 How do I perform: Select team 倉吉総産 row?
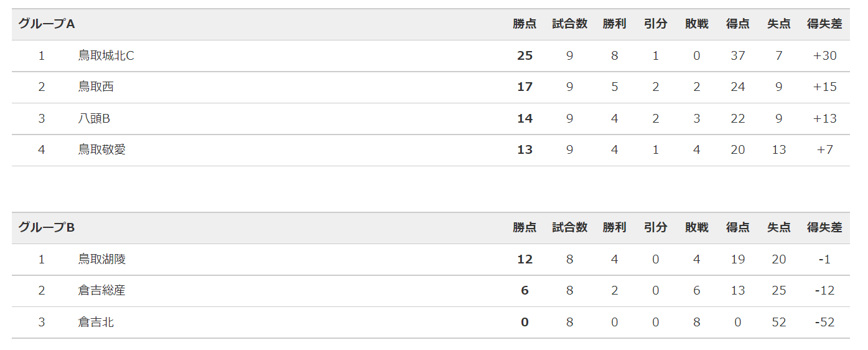[431, 291]
